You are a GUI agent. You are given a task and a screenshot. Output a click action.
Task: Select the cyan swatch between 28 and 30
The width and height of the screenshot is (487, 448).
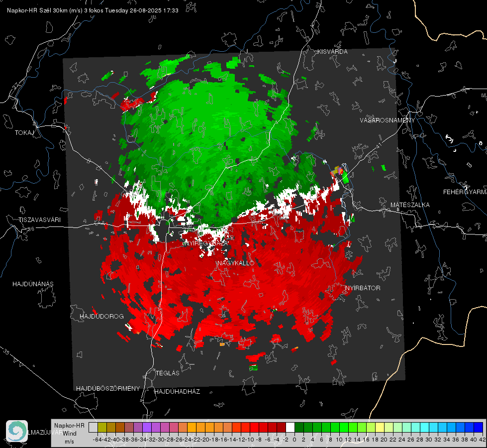coord(425,428)
